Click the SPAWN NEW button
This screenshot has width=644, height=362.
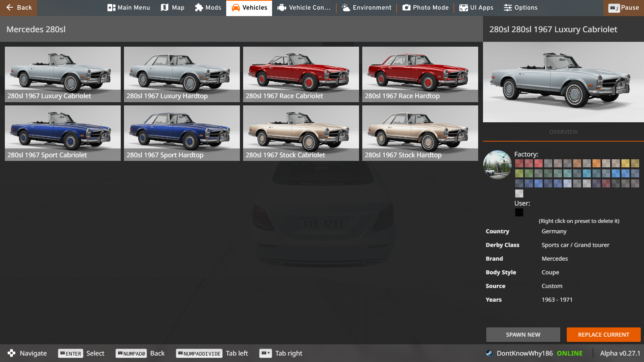[523, 335]
